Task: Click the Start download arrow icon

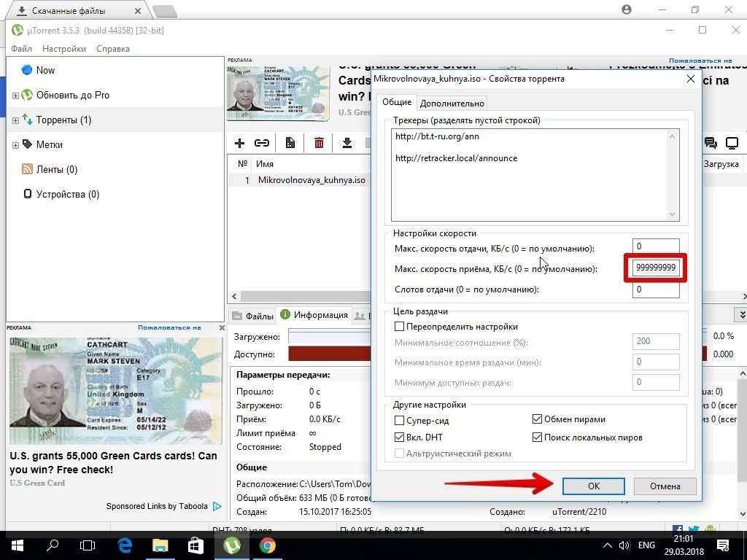Action: [x=347, y=143]
